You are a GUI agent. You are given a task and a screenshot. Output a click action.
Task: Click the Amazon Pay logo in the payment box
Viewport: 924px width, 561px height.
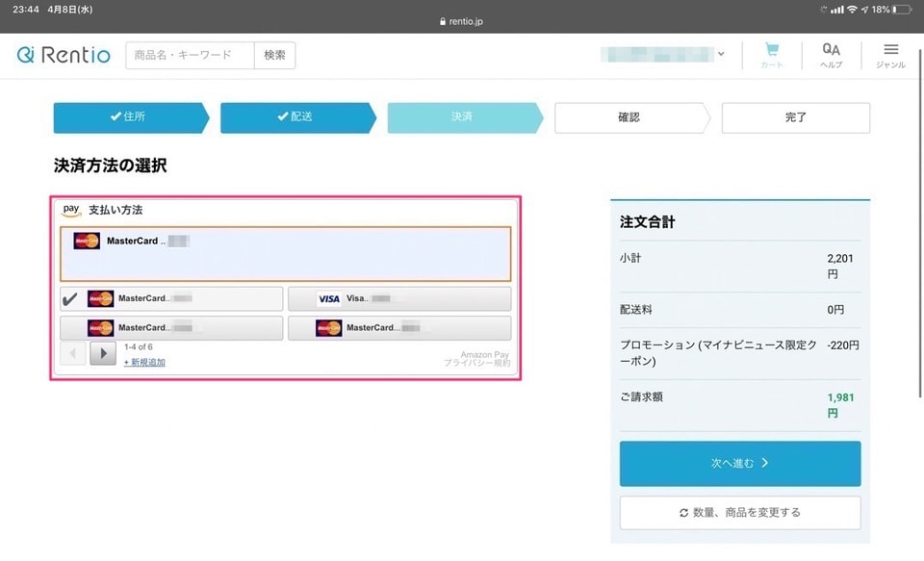(71, 209)
